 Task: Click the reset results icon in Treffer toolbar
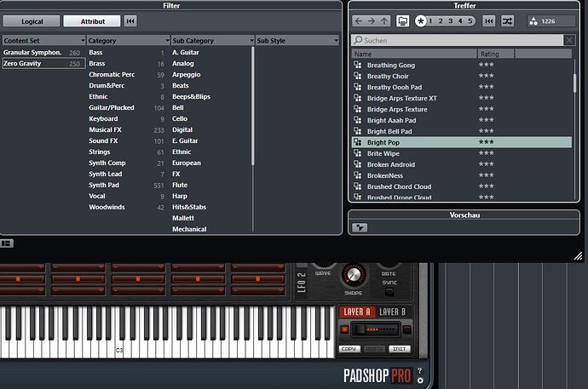pyautogui.click(x=488, y=21)
